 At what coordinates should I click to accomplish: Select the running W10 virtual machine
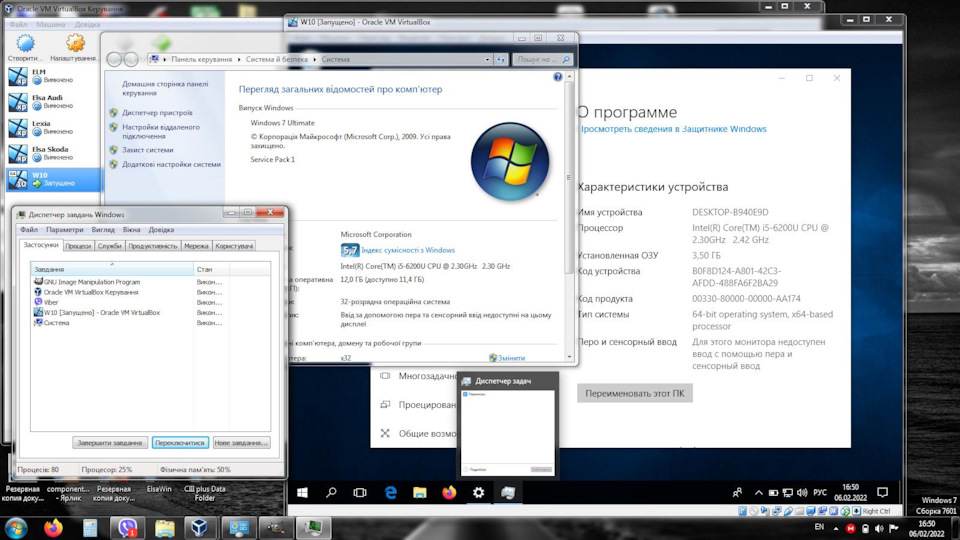pyautogui.click(x=53, y=179)
